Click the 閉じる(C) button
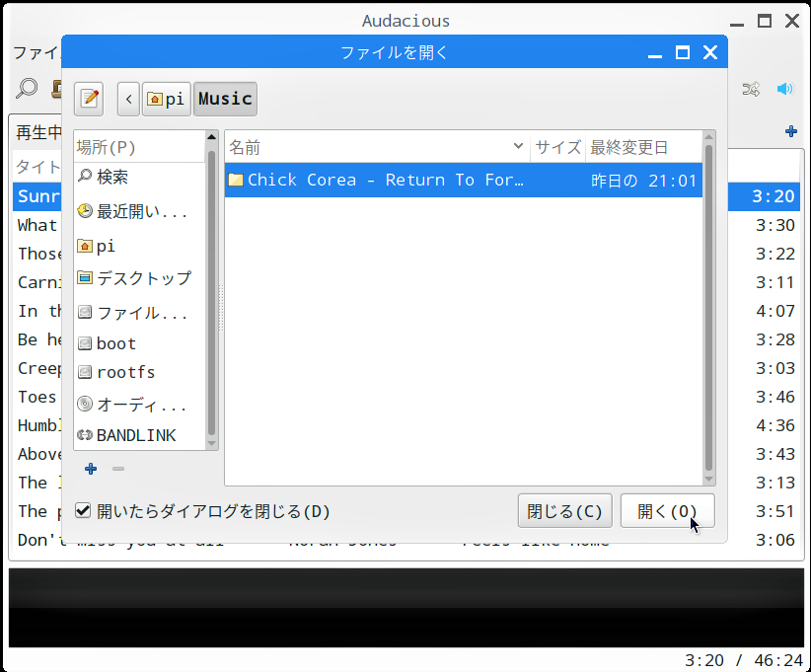811x672 pixels. coord(564,511)
